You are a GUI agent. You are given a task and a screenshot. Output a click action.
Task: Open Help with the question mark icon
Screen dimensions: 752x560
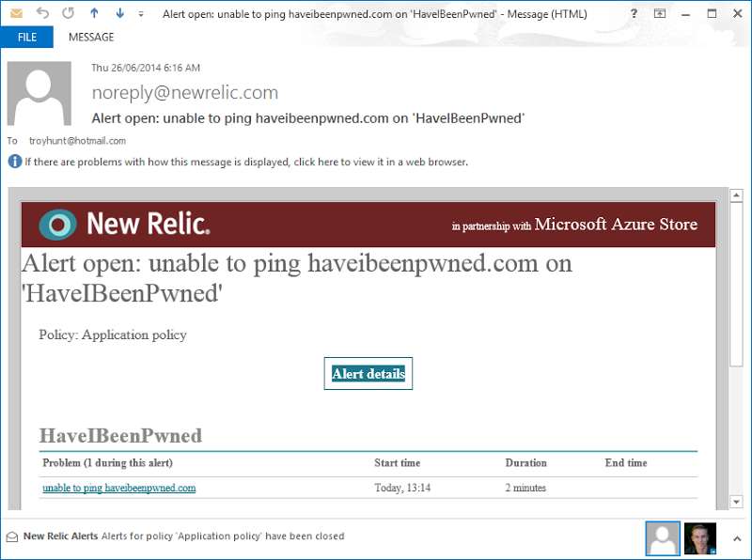pyautogui.click(x=634, y=13)
